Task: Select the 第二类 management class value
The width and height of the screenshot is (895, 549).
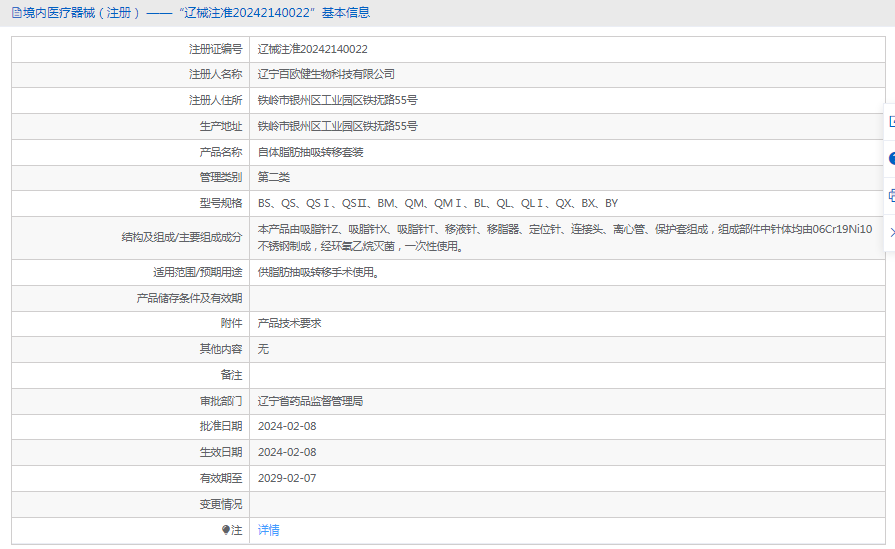Action: [273, 177]
